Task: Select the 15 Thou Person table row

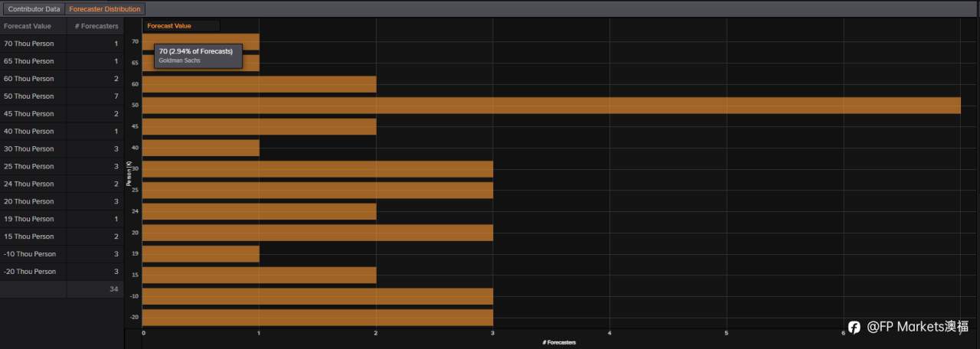Action: coord(61,236)
